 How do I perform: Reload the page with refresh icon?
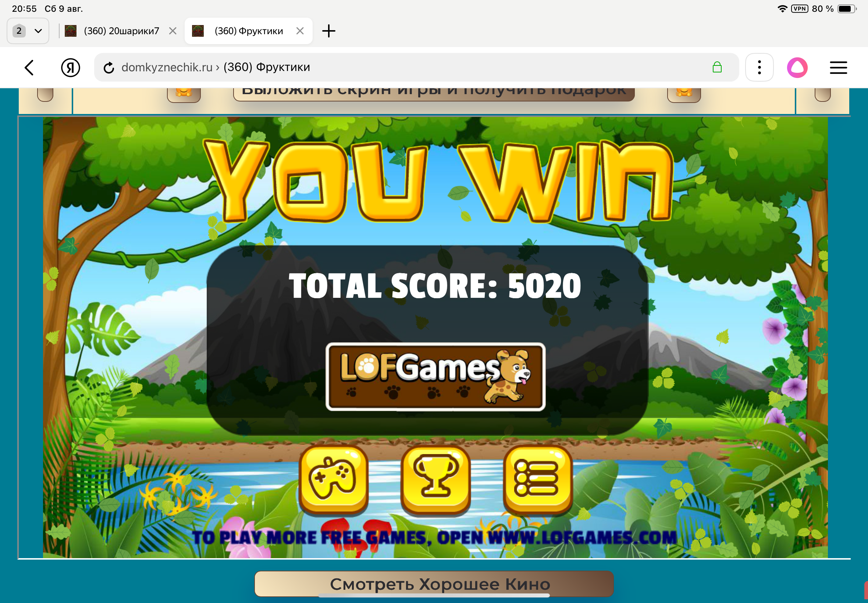pos(109,68)
